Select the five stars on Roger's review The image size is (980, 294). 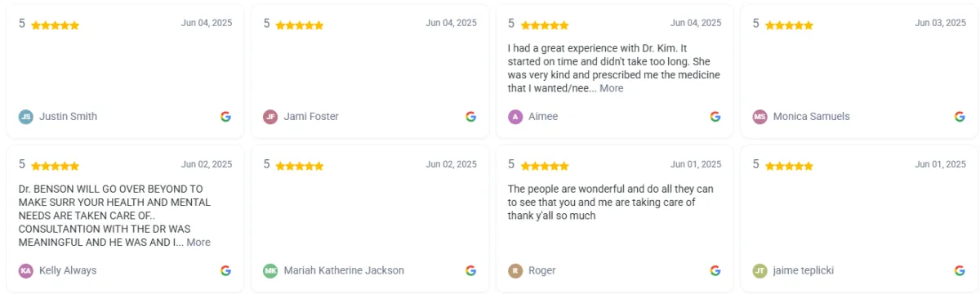point(545,166)
